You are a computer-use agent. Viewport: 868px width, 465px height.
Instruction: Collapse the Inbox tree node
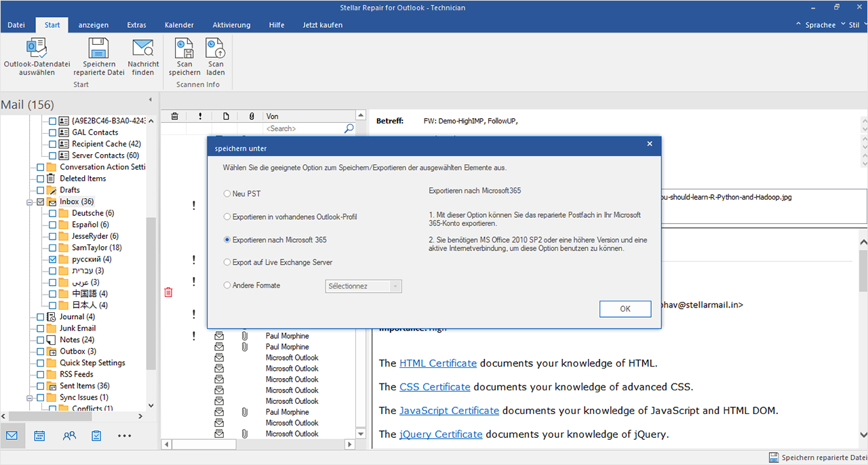coord(30,202)
